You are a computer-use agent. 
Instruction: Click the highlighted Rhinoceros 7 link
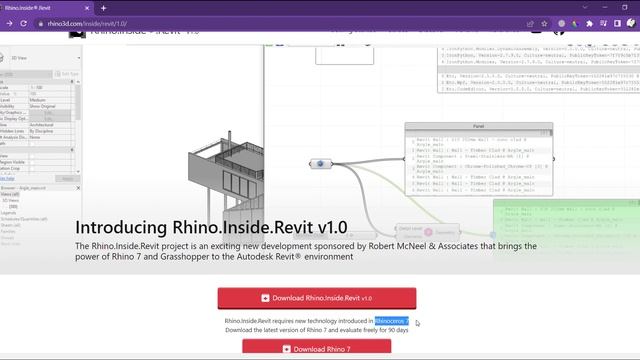pos(391,321)
